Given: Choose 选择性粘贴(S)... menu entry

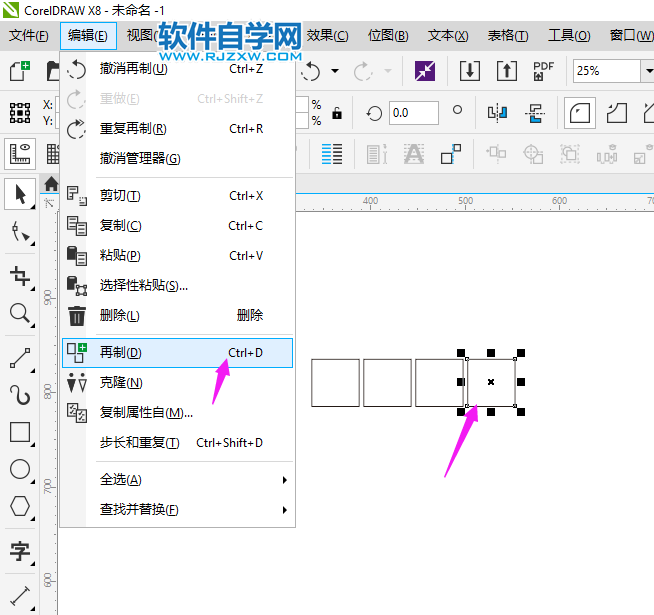Looking at the screenshot, I should [178, 286].
